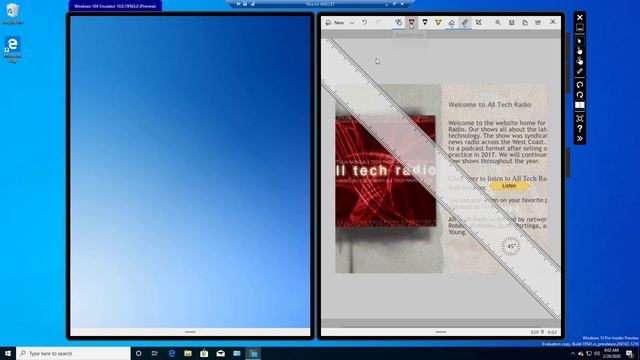640x360 pixels.
Task: Select pen input mode in emulator strip
Action: pos(580,71)
